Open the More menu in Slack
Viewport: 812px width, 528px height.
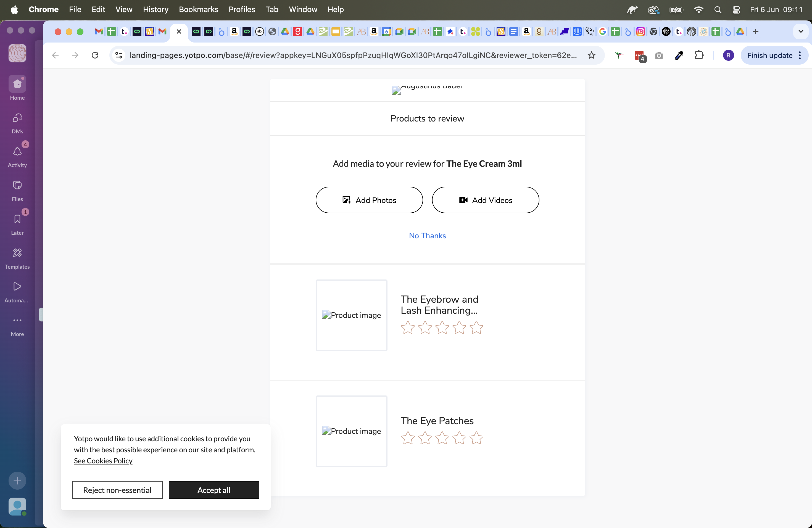point(17,326)
